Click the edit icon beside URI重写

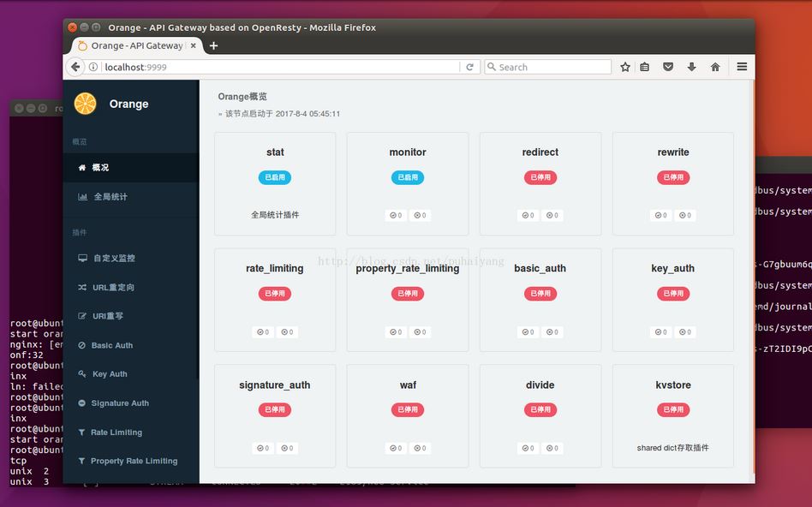[x=82, y=316]
